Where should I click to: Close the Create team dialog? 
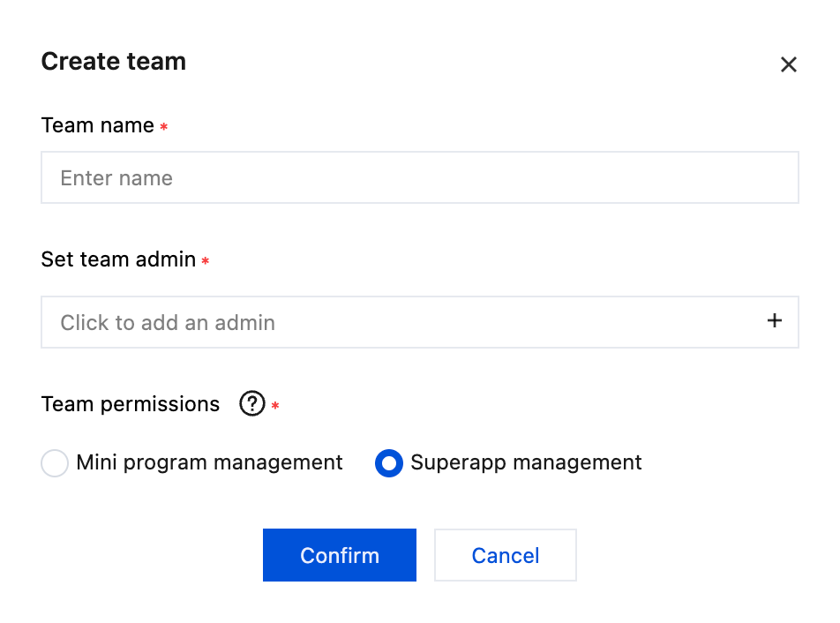(x=788, y=64)
